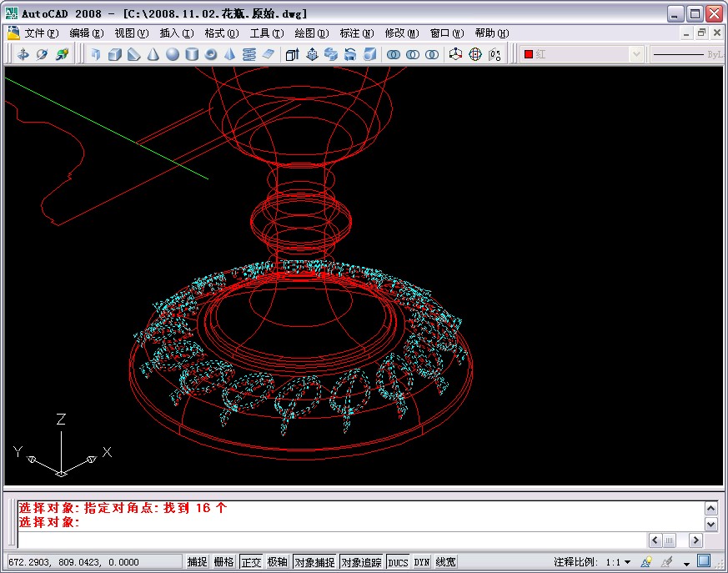The height and width of the screenshot is (573, 728).
Task: Open the 绘图(D) menu
Action: click(312, 33)
